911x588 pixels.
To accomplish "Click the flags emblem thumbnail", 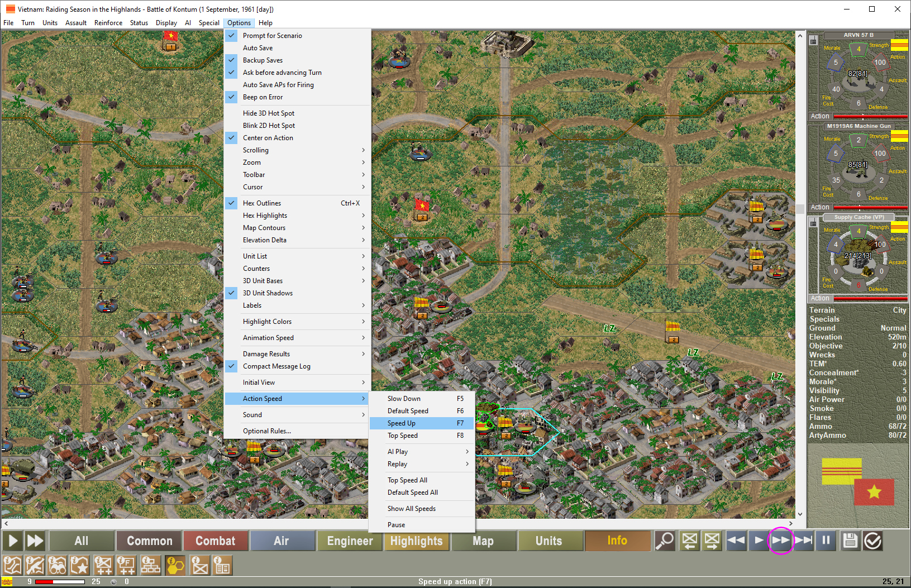I will (x=858, y=482).
